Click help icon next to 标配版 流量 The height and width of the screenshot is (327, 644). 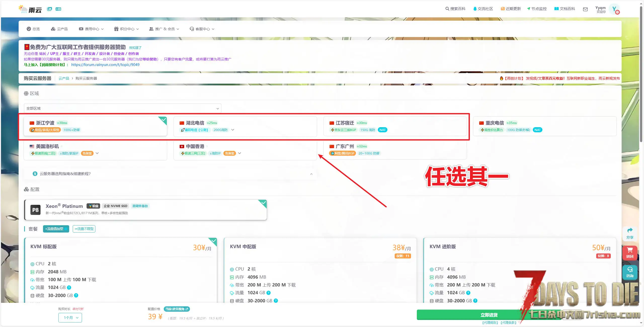coord(69,287)
